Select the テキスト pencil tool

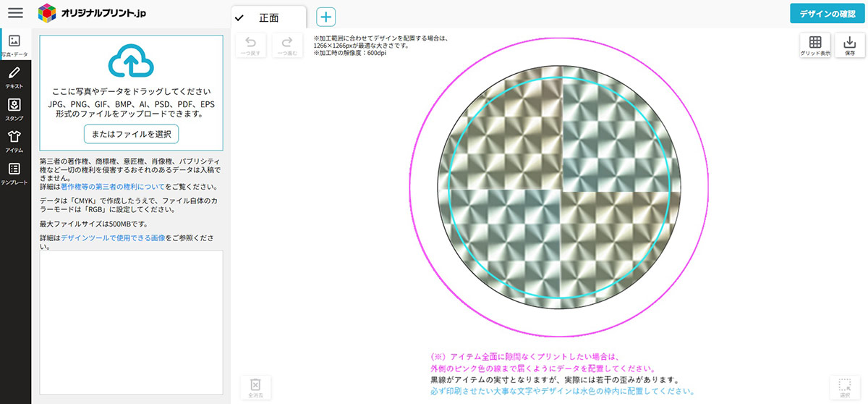(x=15, y=77)
